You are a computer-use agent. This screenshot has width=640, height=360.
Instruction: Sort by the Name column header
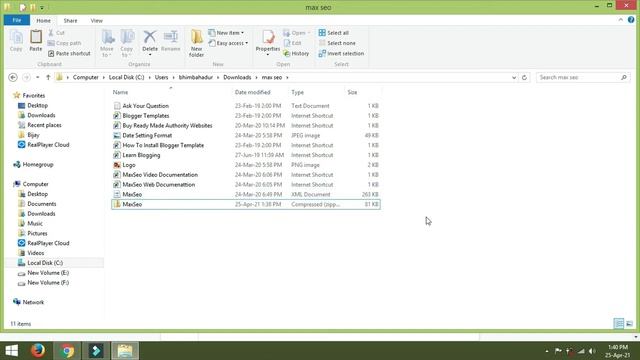(120, 92)
